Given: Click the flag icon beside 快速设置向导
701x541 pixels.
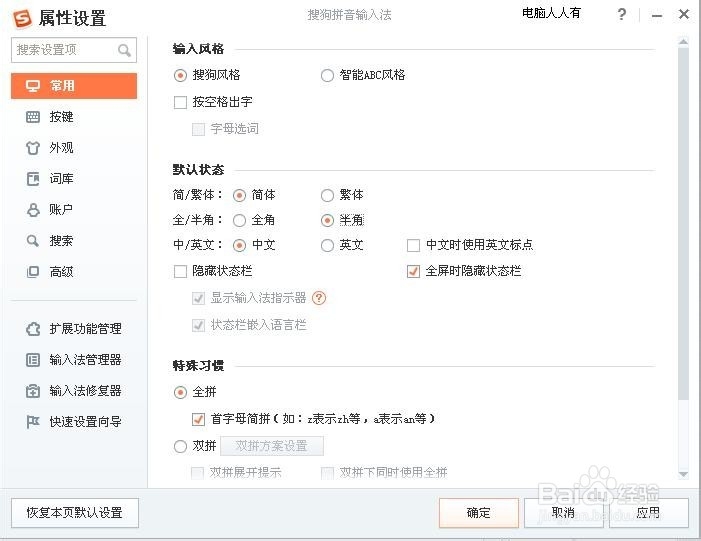Looking at the screenshot, I should [32, 422].
